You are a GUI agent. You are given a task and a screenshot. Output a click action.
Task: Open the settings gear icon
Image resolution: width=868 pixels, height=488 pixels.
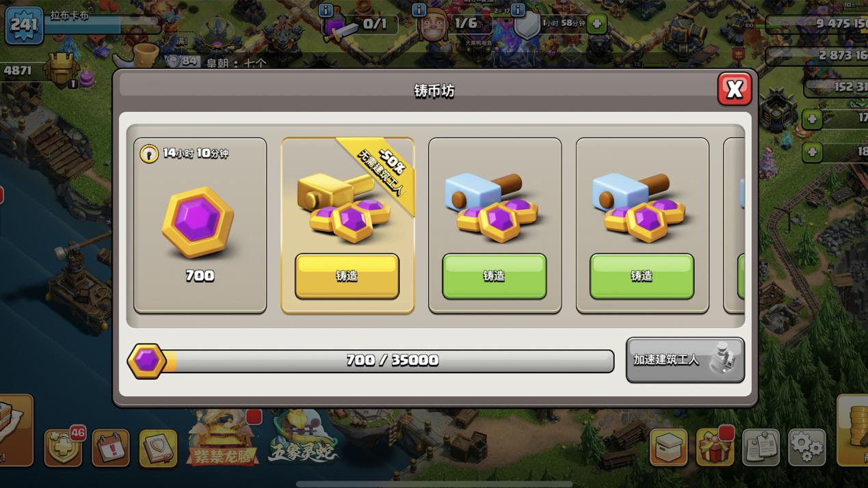806,448
